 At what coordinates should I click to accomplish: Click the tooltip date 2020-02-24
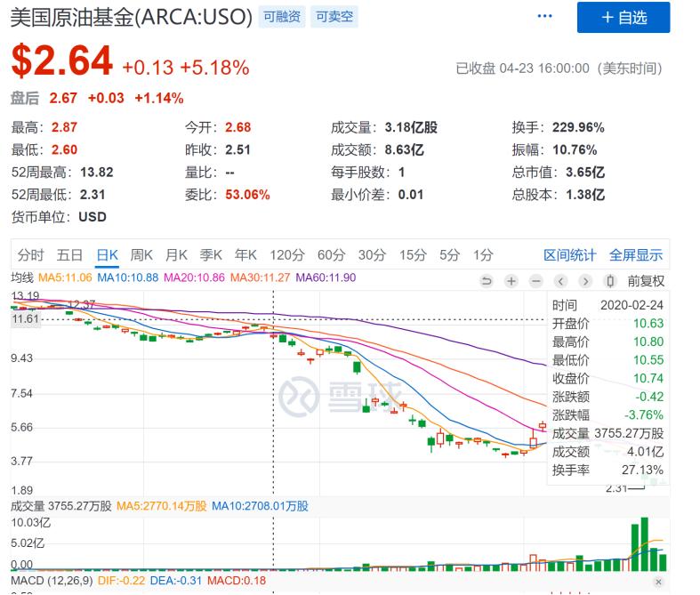pyautogui.click(x=632, y=305)
